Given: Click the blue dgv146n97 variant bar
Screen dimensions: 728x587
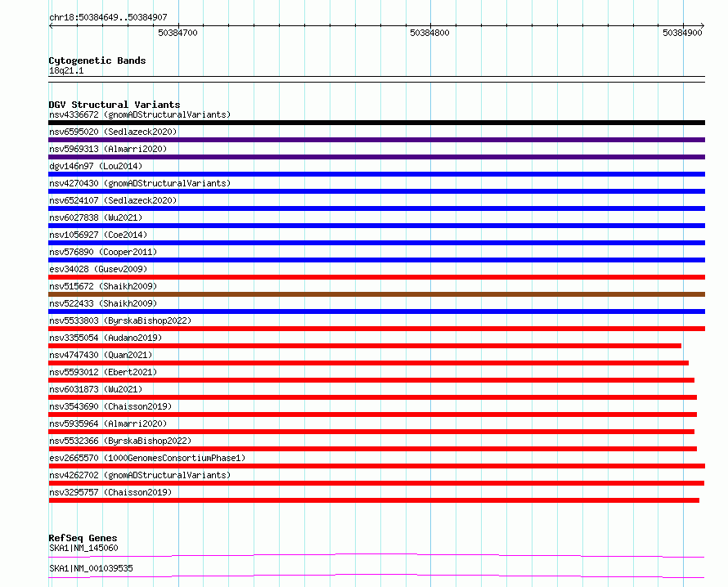Looking at the screenshot, I should pyautogui.click(x=376, y=174).
